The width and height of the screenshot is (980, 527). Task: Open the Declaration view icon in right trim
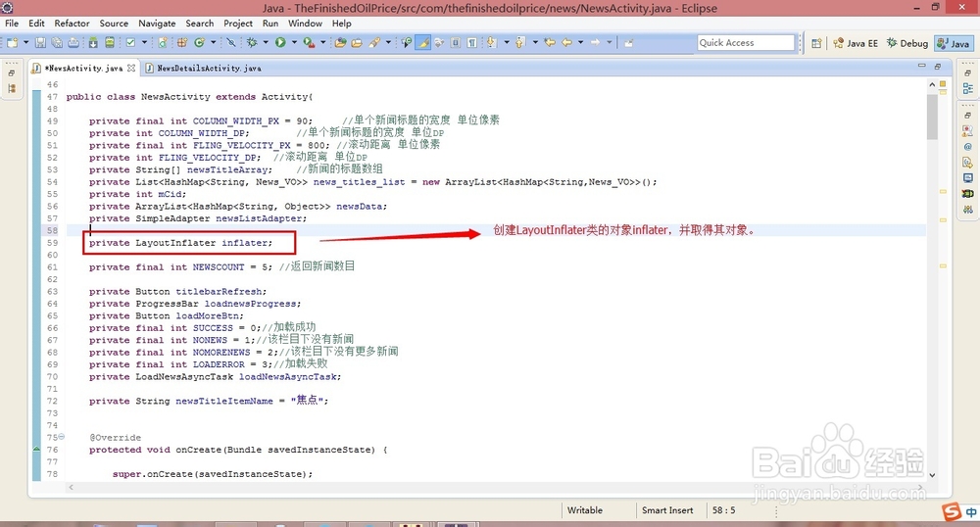pyautogui.click(x=967, y=163)
